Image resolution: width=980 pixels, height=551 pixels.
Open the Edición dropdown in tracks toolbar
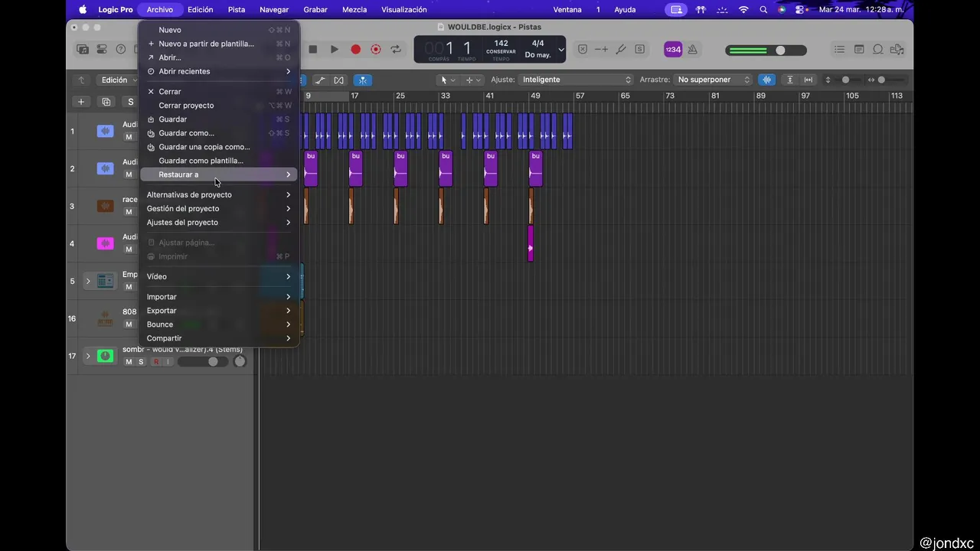(119, 80)
